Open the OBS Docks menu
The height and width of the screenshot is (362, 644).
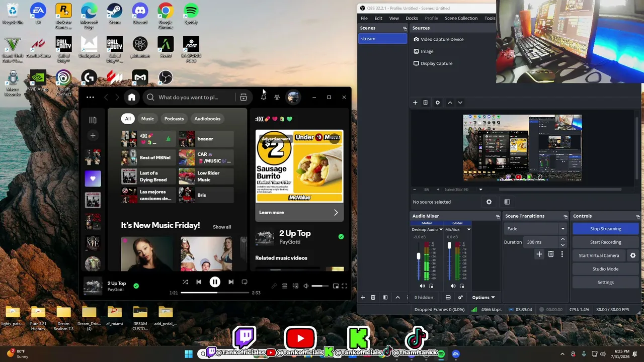412,18
